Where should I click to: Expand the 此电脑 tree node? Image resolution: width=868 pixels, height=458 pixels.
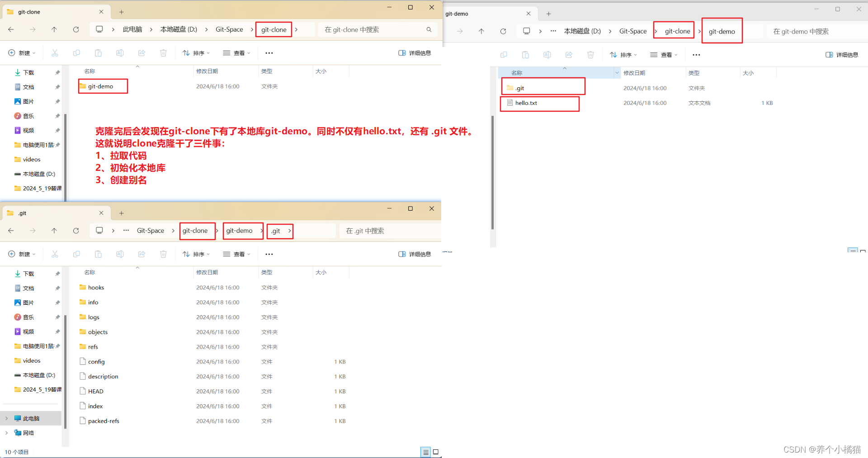(6, 418)
